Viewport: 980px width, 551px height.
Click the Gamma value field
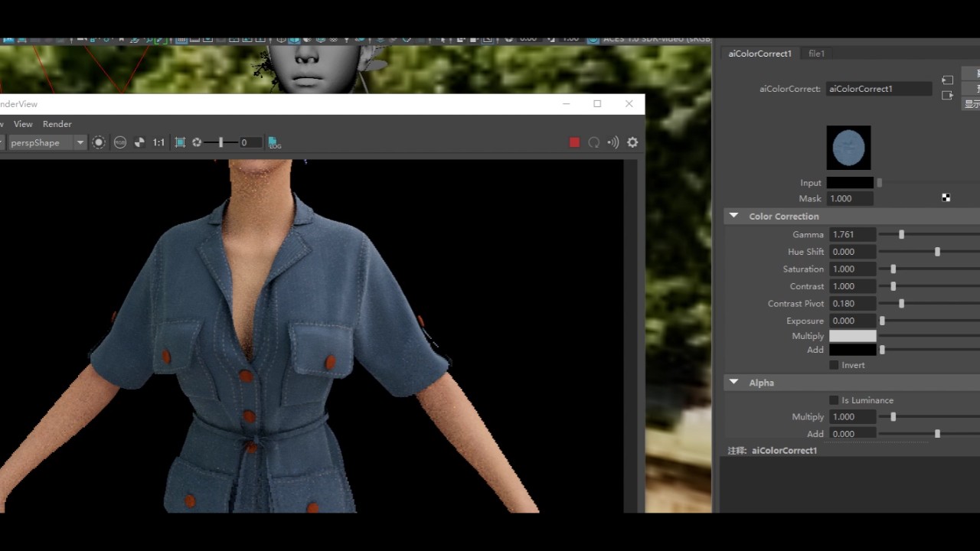(x=851, y=235)
